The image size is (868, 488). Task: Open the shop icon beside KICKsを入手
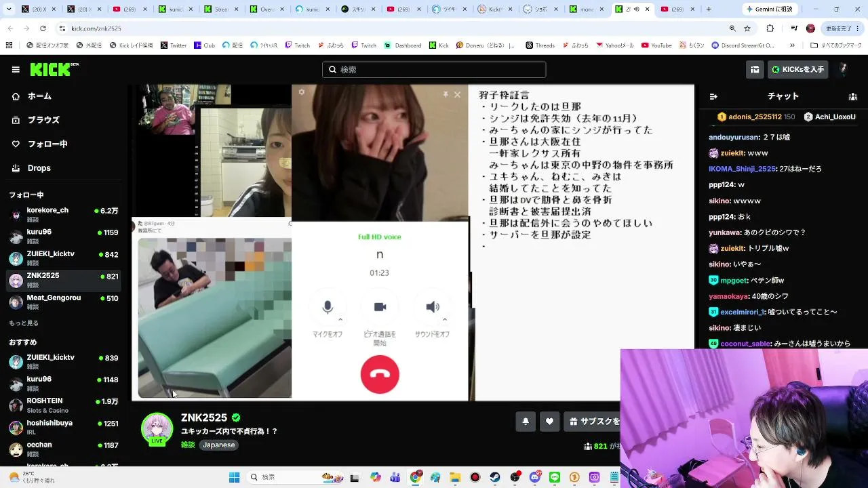coord(755,69)
